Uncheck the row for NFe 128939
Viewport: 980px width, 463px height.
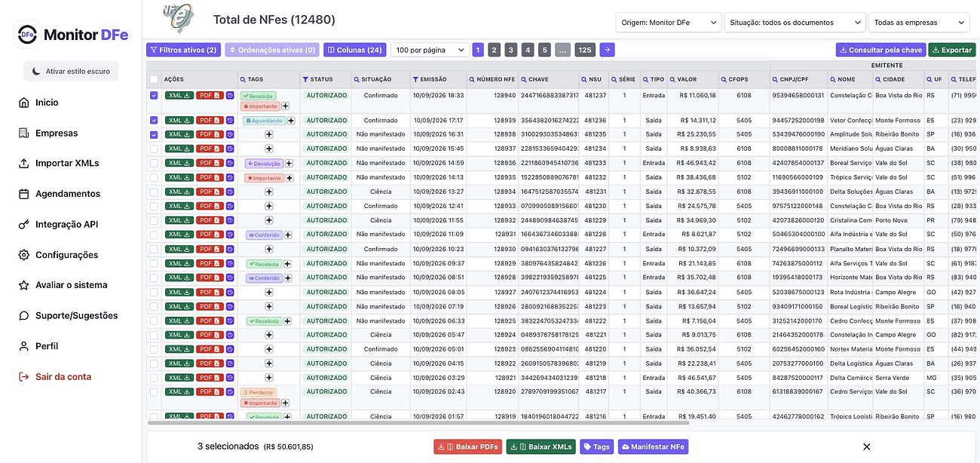(x=154, y=120)
